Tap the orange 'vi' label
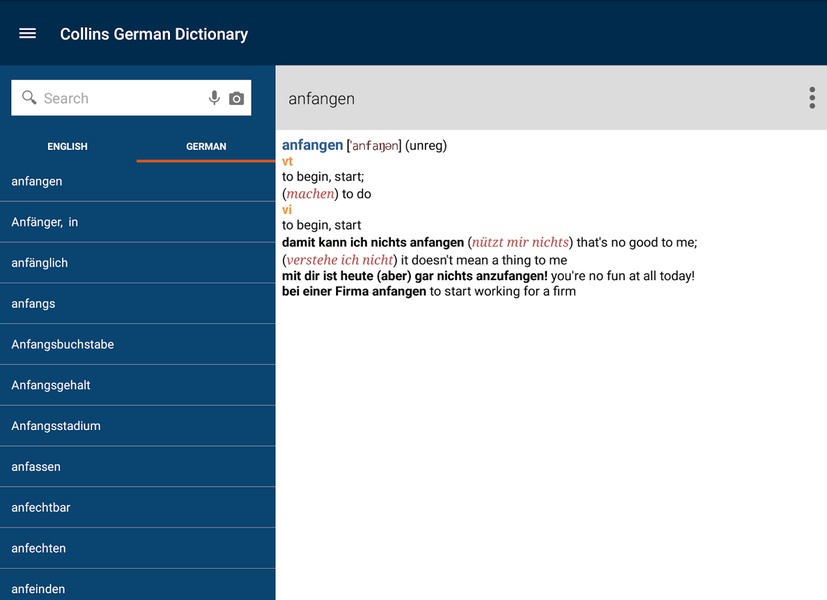This screenshot has height=600, width=827. tap(287, 210)
